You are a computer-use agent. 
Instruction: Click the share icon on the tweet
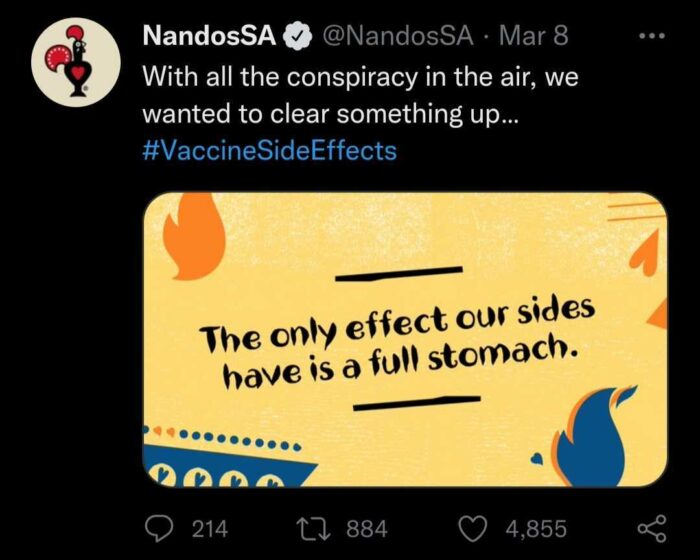tap(652, 529)
